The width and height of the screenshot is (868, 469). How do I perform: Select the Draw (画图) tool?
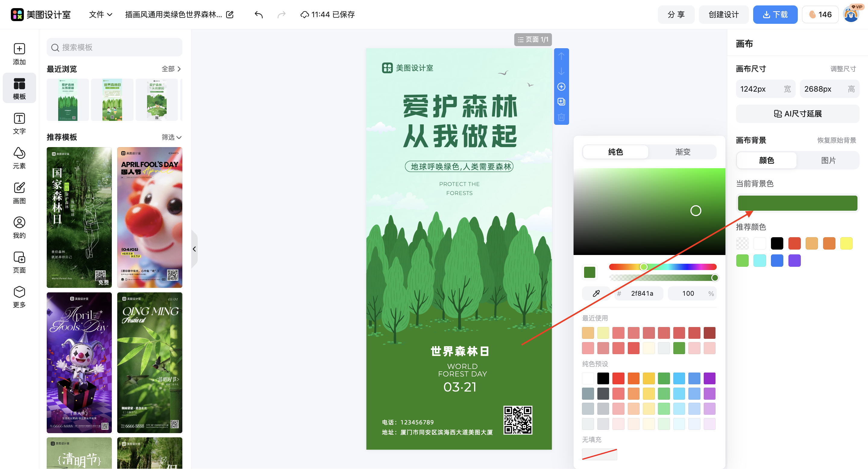click(19, 193)
